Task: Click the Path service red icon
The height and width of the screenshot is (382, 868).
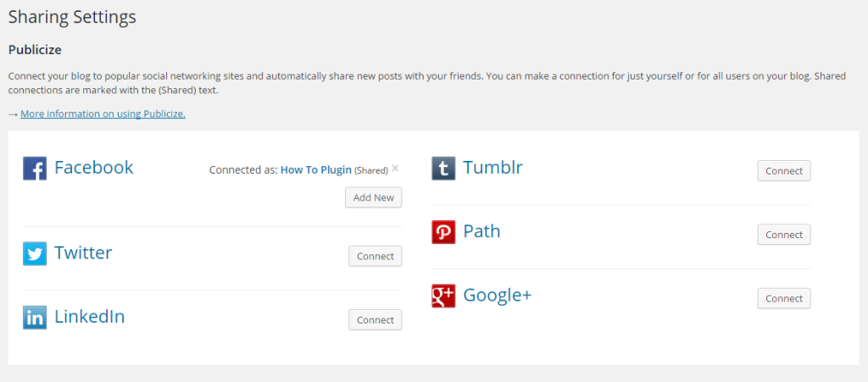Action: point(443,232)
